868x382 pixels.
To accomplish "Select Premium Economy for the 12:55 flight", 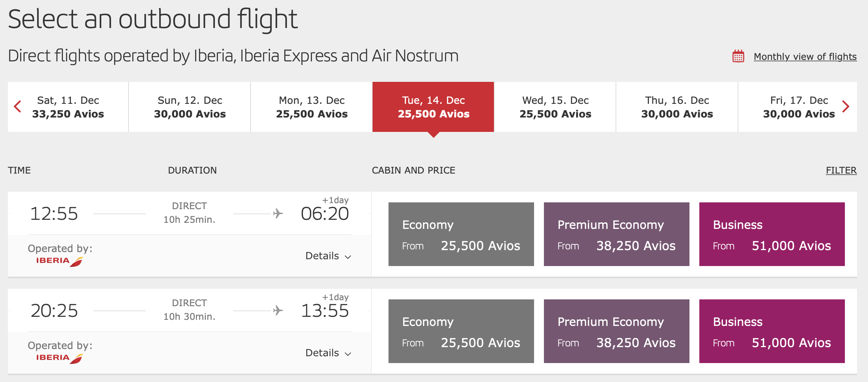I will pos(616,234).
